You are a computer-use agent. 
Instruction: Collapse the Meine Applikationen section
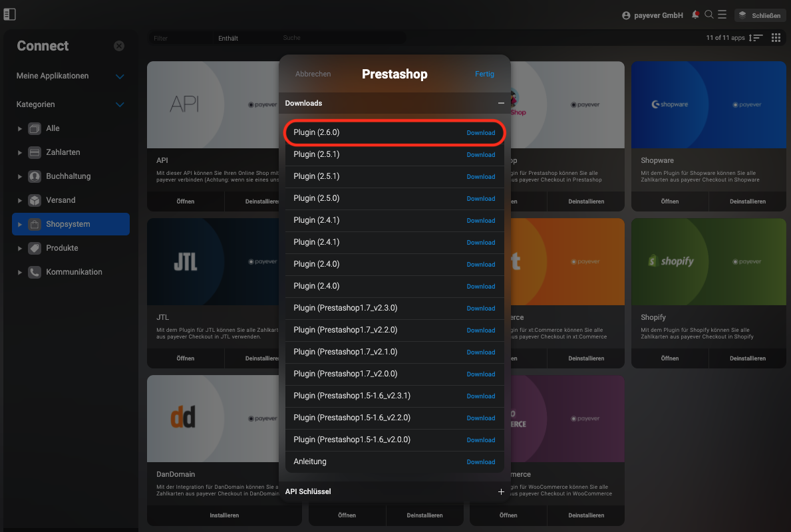(x=120, y=76)
